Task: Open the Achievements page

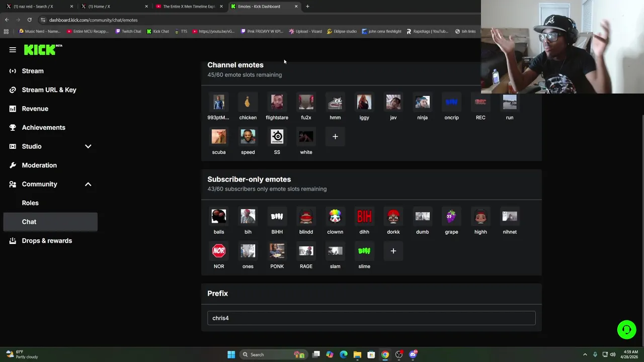Action: (50, 127)
